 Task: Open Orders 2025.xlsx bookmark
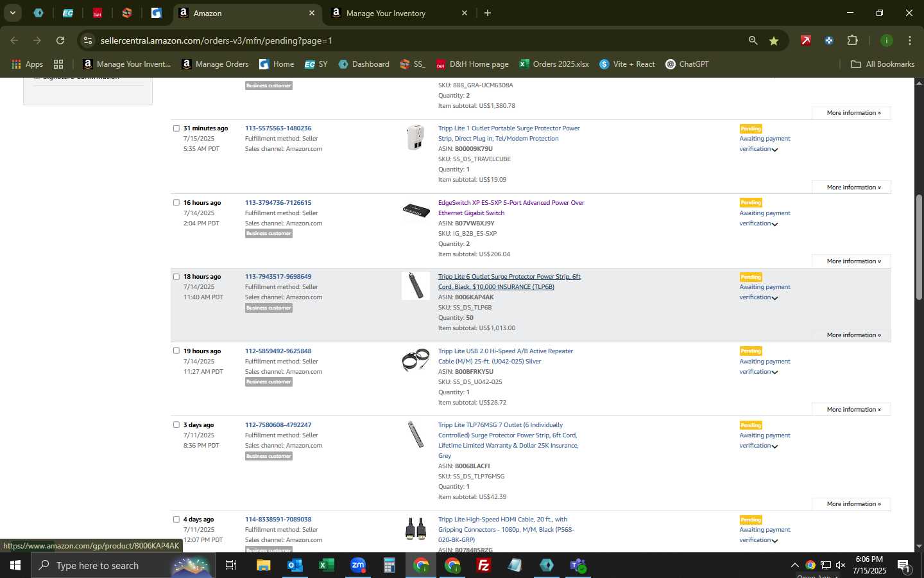(554, 64)
